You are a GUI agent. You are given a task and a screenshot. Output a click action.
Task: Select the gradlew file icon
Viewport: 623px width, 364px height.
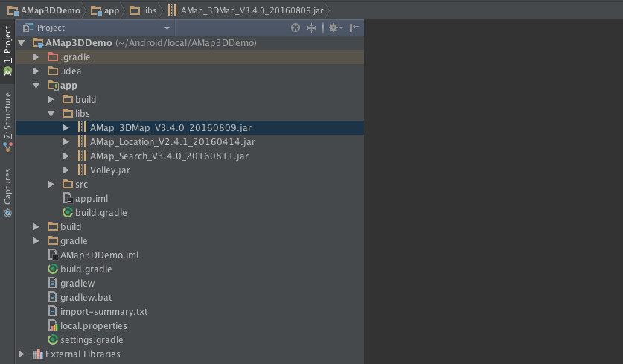(x=52, y=283)
